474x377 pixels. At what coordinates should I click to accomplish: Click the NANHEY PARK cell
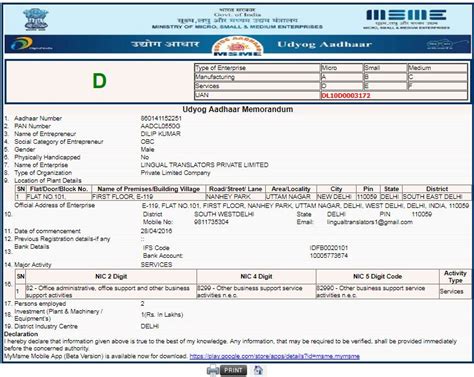click(235, 197)
